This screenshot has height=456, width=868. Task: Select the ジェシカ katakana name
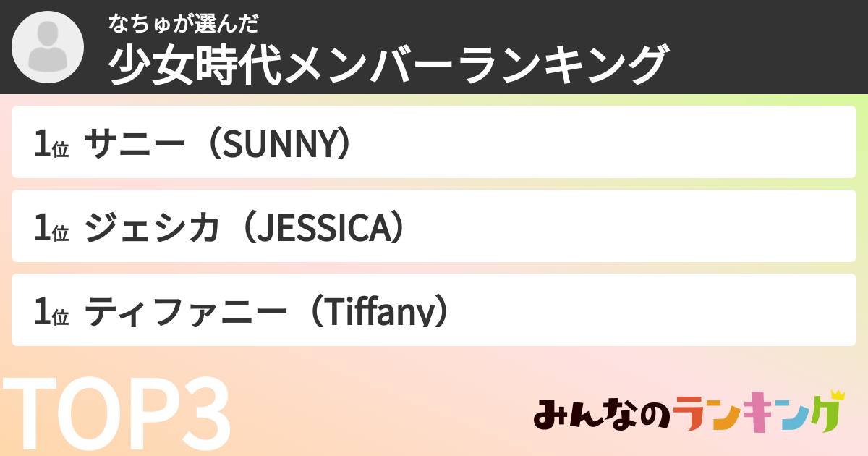pos(152,227)
